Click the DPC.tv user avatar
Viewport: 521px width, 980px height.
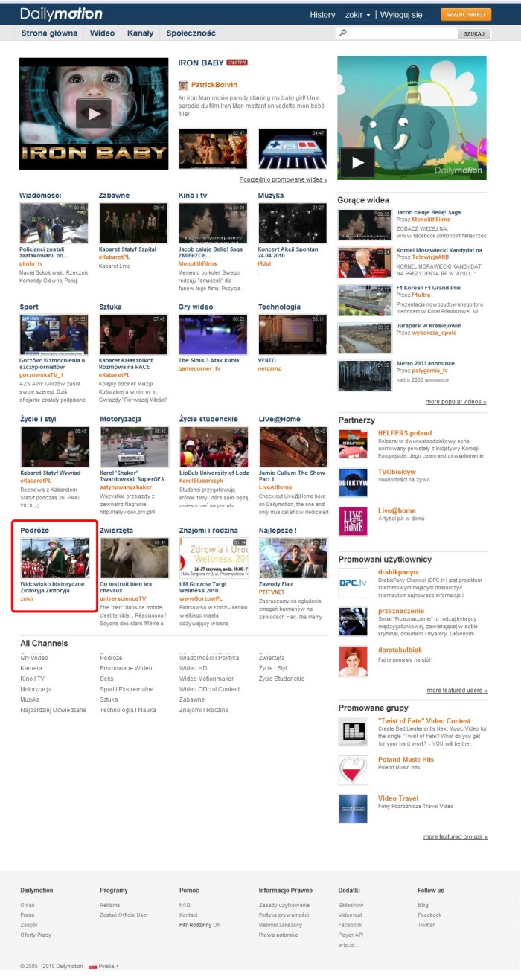[x=353, y=583]
